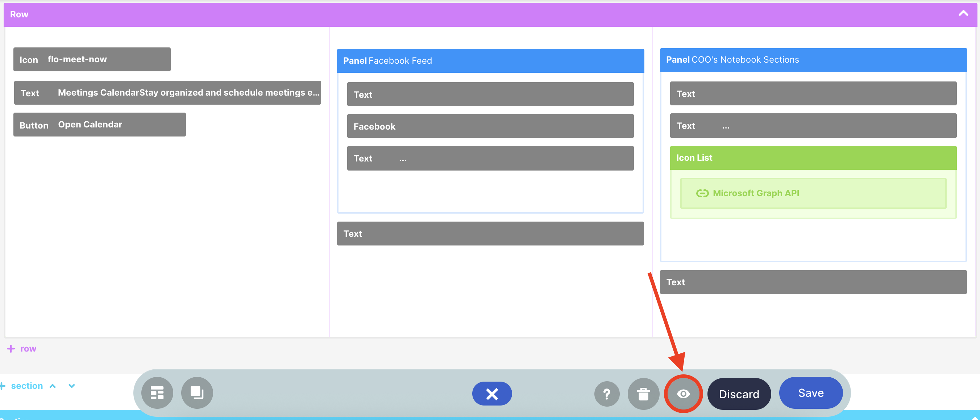Collapse the Row with the header chevron
Viewport: 980px width, 420px height.
[x=963, y=14]
